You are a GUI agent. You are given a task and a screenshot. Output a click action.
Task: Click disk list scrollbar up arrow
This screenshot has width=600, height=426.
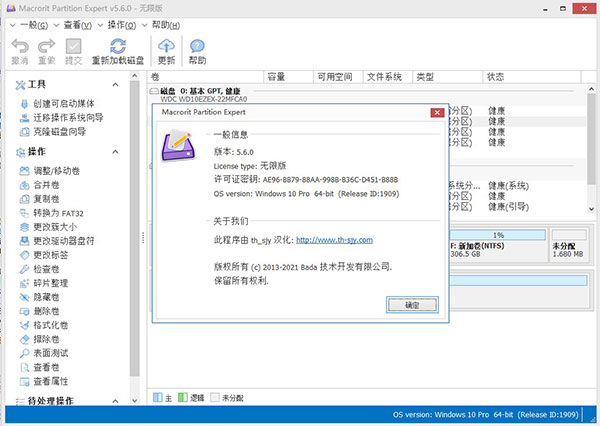click(591, 89)
